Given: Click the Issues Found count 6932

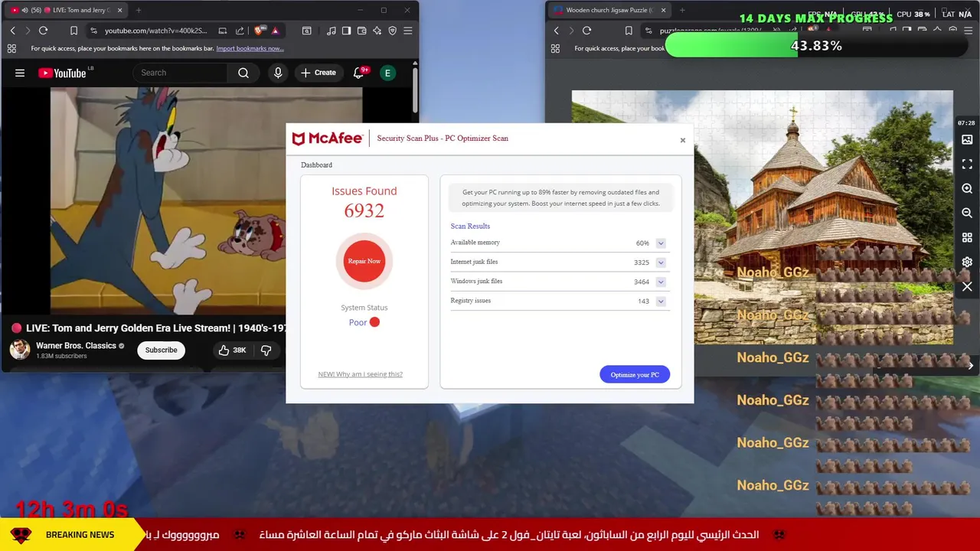Looking at the screenshot, I should [364, 210].
